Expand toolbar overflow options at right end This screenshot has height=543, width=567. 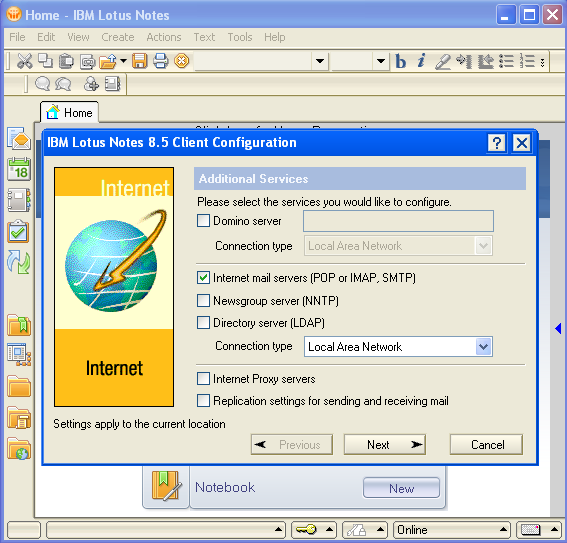point(542,62)
